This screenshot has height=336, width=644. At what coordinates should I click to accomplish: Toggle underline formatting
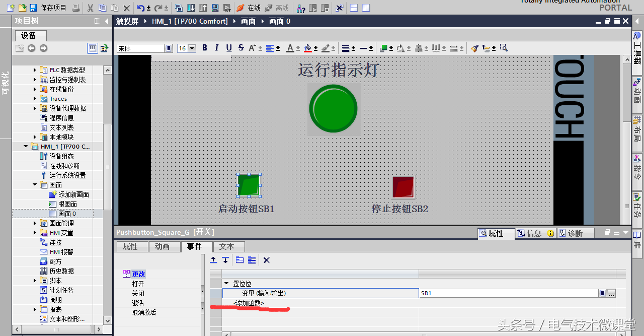point(229,48)
